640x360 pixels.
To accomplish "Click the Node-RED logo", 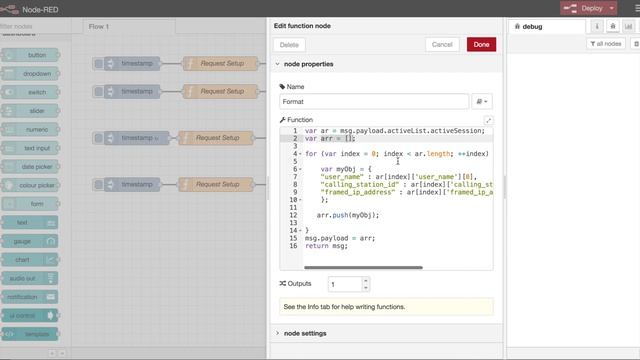I will pyautogui.click(x=9, y=9).
